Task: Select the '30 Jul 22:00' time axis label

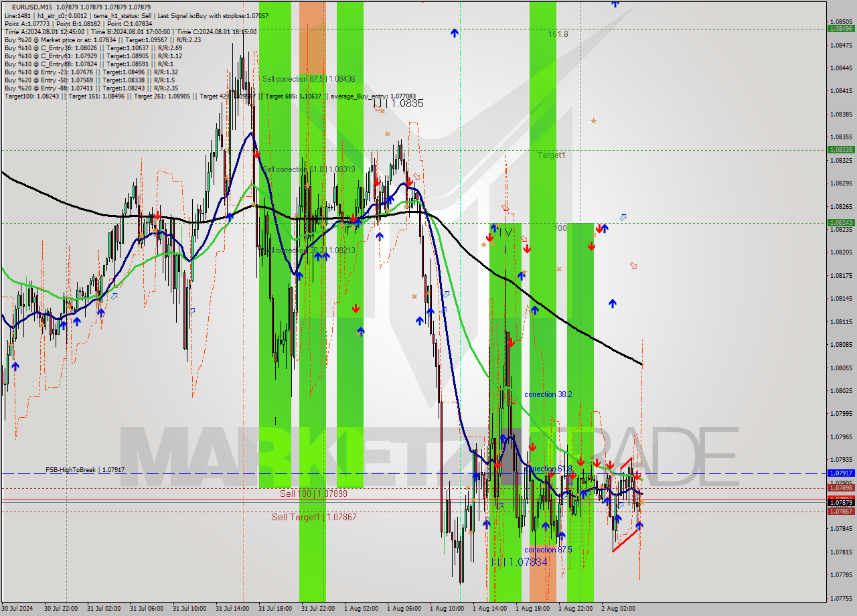Action: tap(61, 609)
